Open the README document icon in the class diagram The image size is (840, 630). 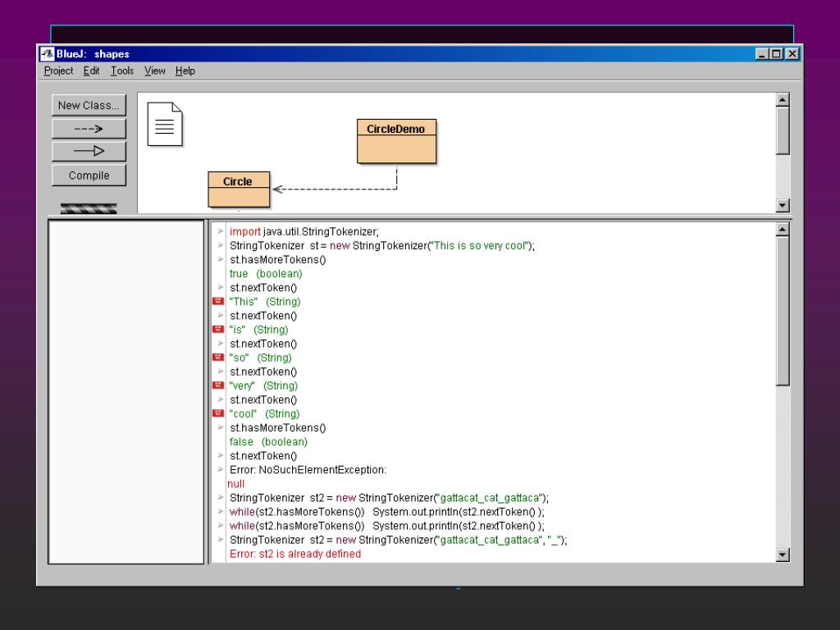pos(165,125)
